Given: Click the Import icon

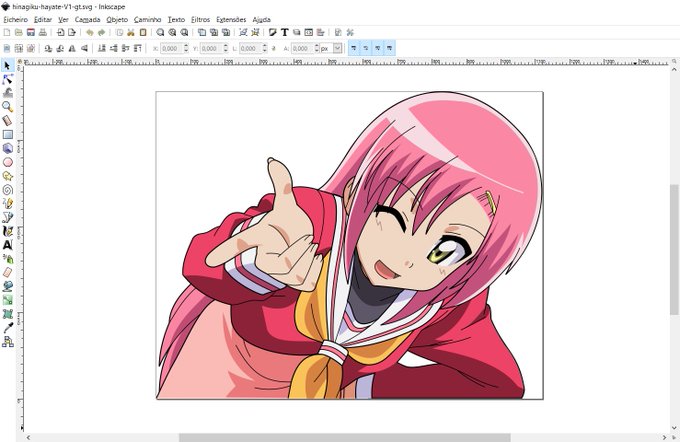Looking at the screenshot, I should tap(60, 33).
